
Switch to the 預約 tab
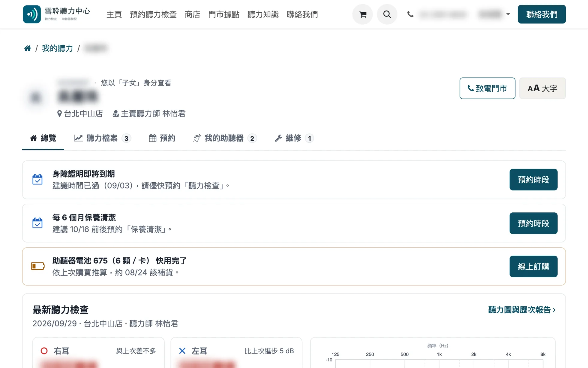[162, 138]
